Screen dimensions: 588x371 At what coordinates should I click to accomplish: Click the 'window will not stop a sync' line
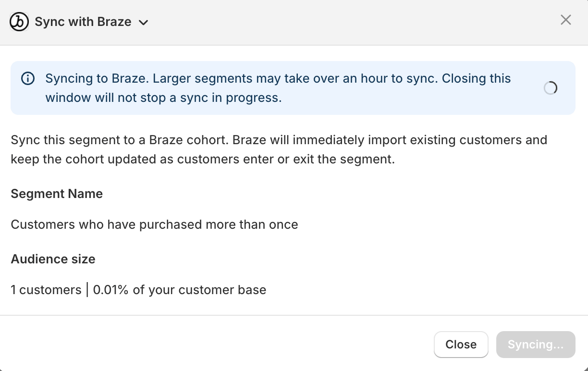(163, 98)
